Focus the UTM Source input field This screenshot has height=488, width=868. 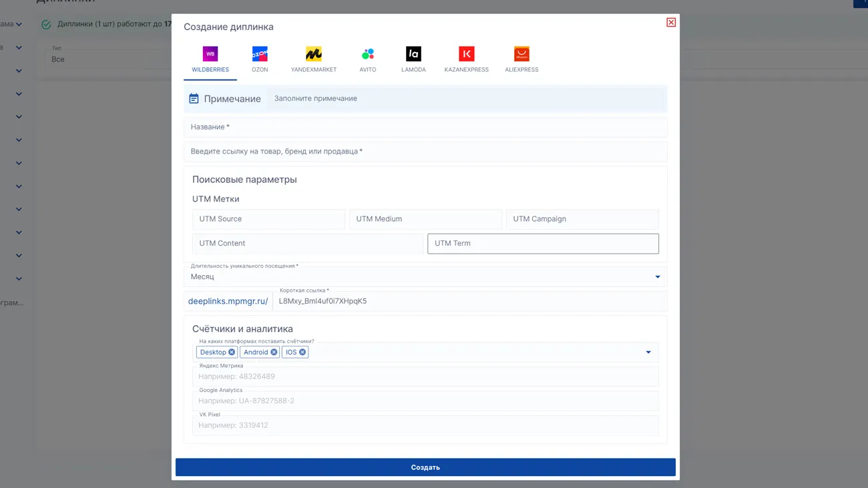pyautogui.click(x=268, y=219)
